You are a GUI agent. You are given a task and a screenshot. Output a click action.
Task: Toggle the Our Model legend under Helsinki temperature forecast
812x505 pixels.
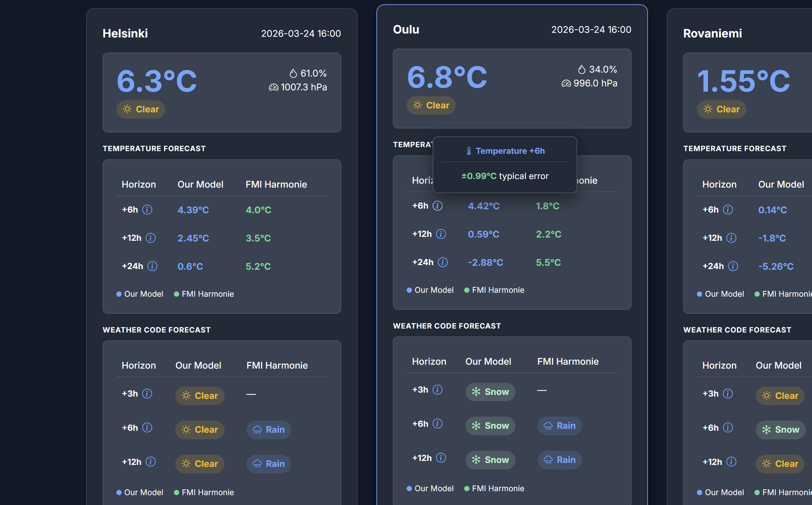[x=140, y=294]
